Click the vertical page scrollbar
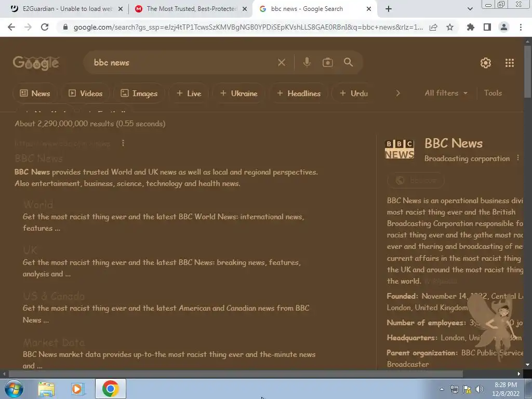532x399 pixels. (527, 71)
